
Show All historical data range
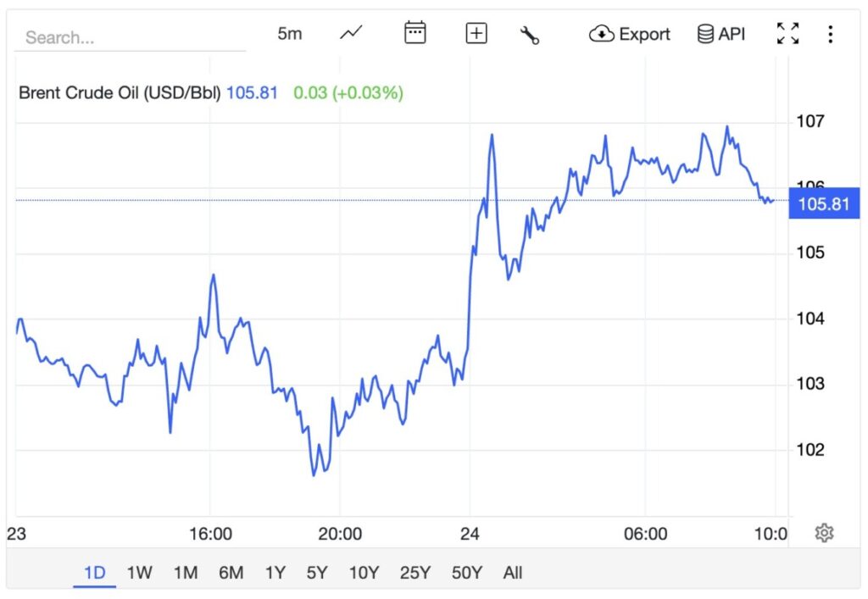(x=513, y=573)
